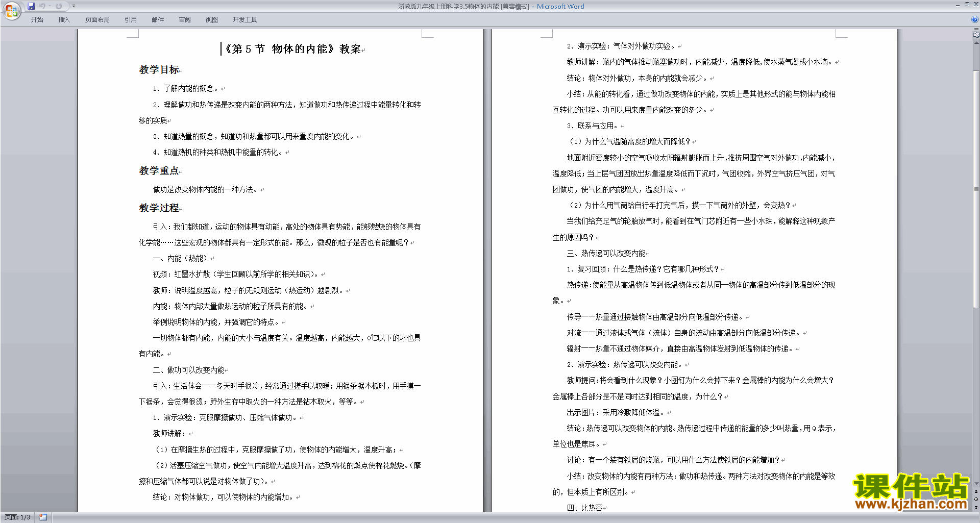Open the 审阅 ribbon tab
Screen dimensions: 980x523
[185, 20]
